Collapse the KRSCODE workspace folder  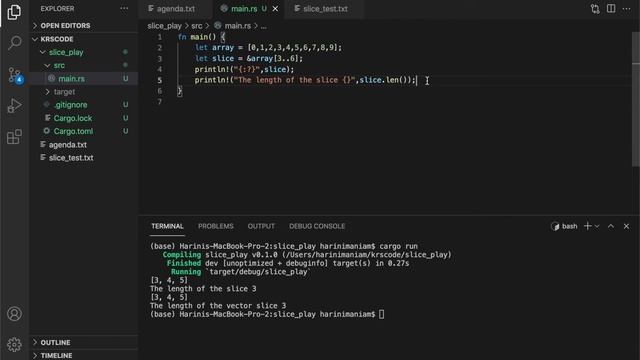tap(84, 39)
